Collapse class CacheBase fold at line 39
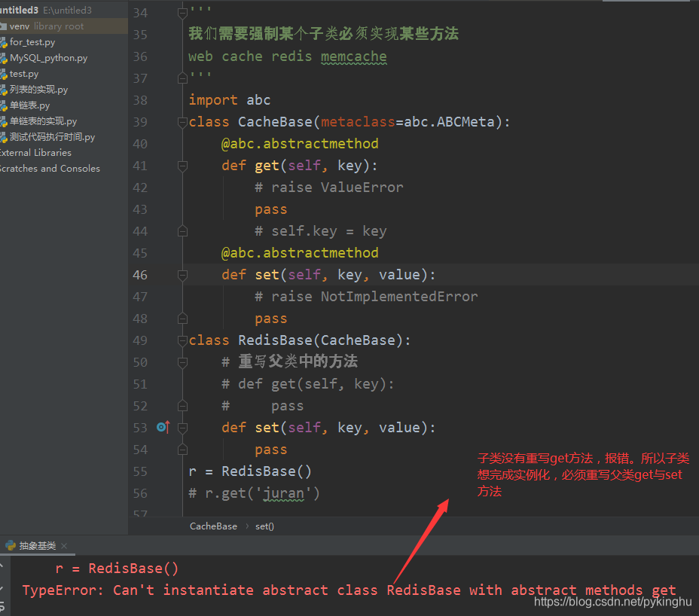Viewport: 699px width, 616px height. click(182, 122)
